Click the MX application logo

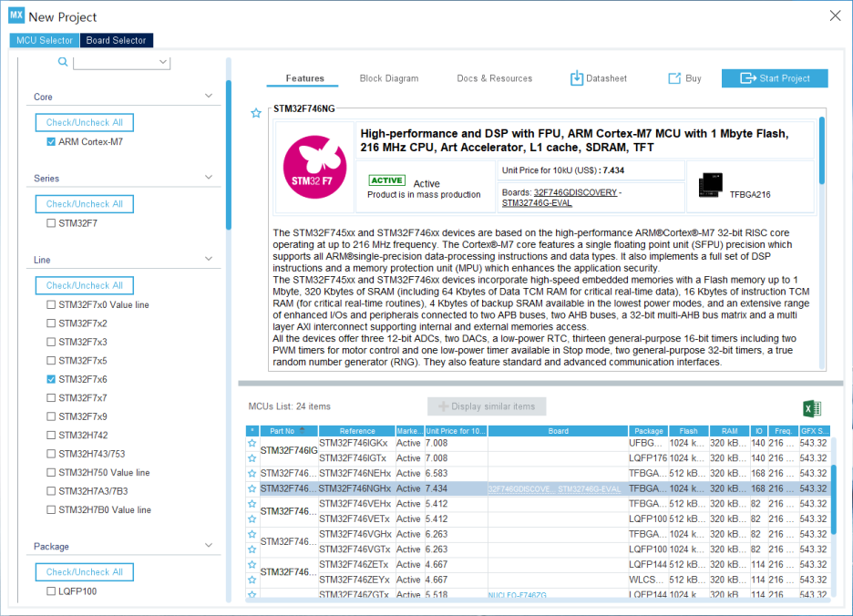pos(16,15)
